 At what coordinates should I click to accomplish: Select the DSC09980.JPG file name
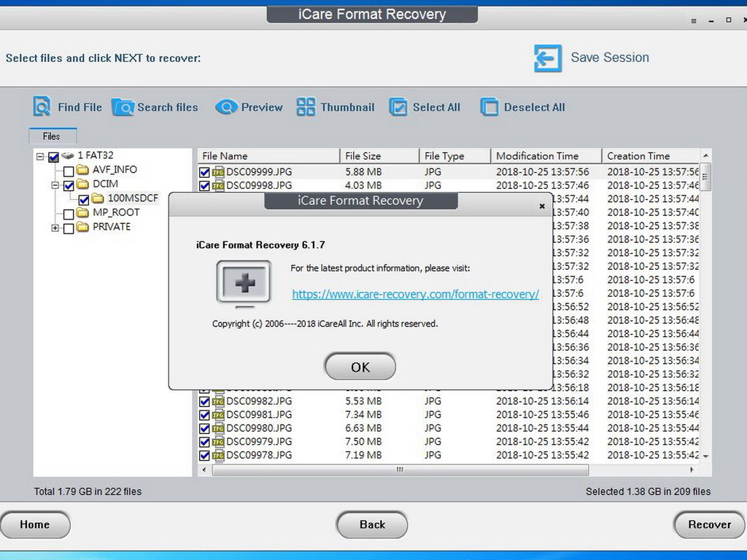[x=259, y=428]
